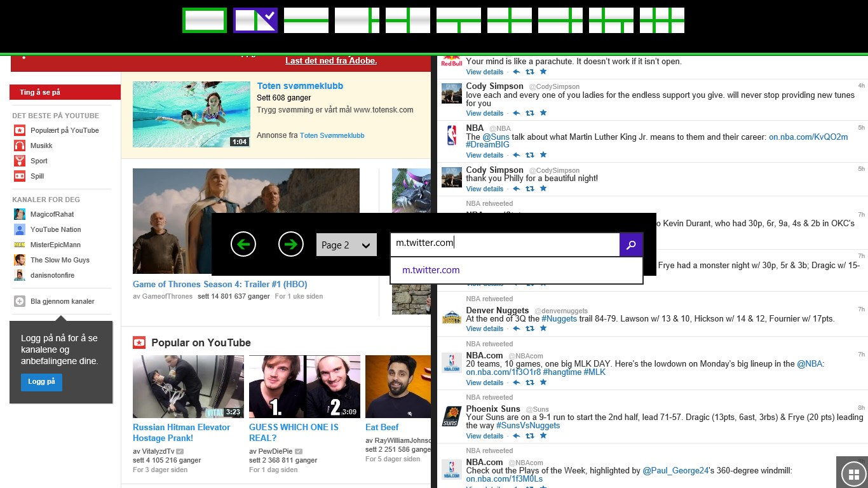Open the Spill category icon
The image size is (868, 488).
pyautogui.click(x=18, y=176)
